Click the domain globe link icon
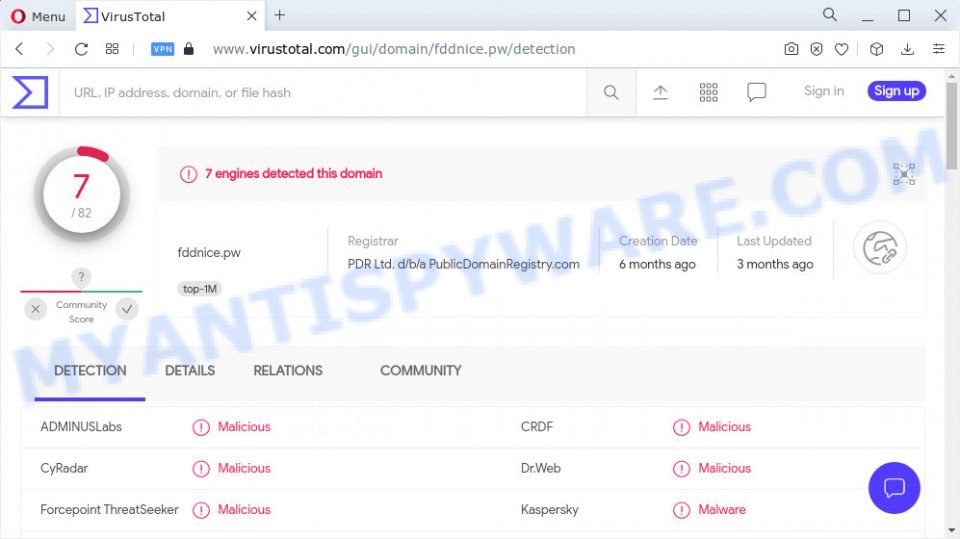The image size is (960, 539). [x=880, y=248]
